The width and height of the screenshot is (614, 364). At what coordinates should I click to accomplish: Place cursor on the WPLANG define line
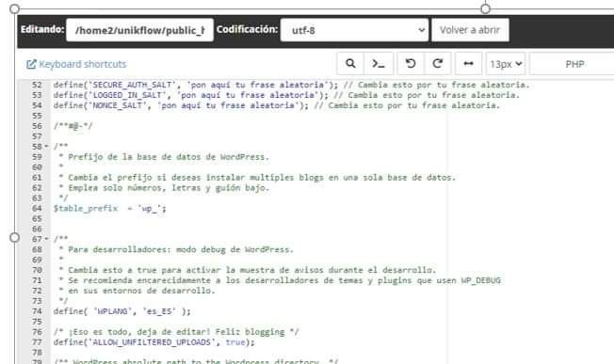pyautogui.click(x=122, y=311)
